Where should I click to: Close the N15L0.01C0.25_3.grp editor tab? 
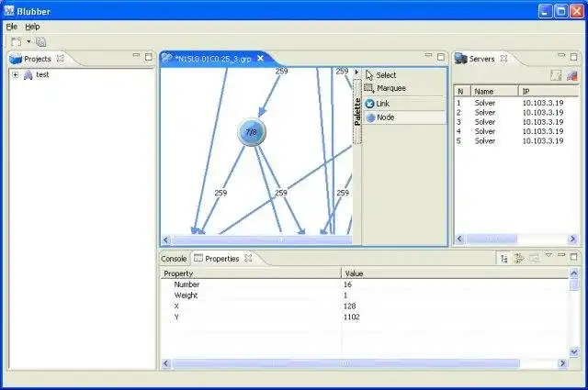pyautogui.click(x=260, y=58)
